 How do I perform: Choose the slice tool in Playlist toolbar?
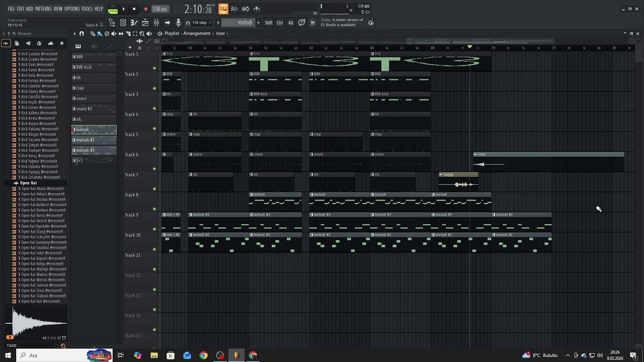point(128,34)
